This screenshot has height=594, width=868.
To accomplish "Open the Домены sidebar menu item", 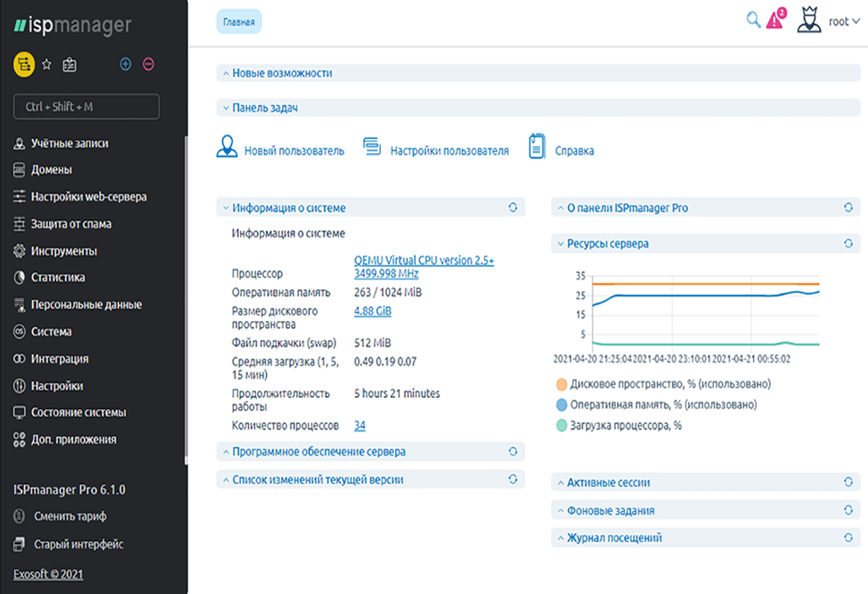I will coord(51,170).
